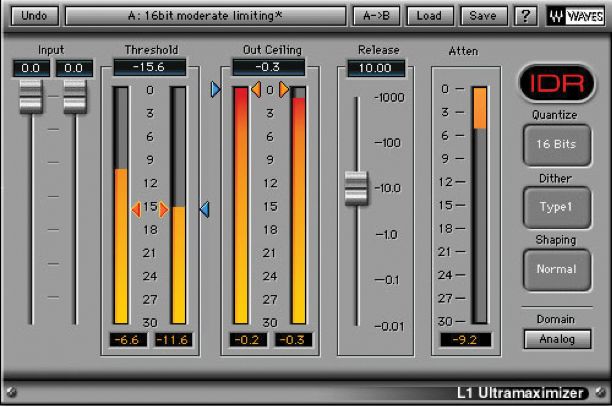Screen dimensions: 612x407
Task: Click the right Input fader handle
Action: 75,96
